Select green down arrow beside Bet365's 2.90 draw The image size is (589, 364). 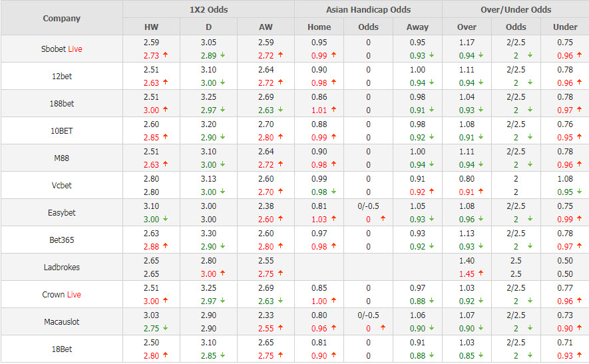pos(223,247)
